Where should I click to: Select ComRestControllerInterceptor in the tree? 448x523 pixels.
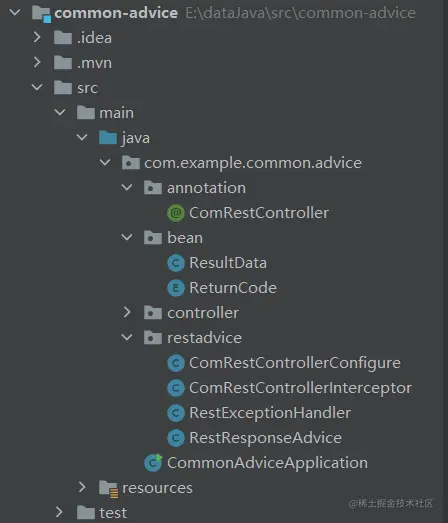point(301,388)
